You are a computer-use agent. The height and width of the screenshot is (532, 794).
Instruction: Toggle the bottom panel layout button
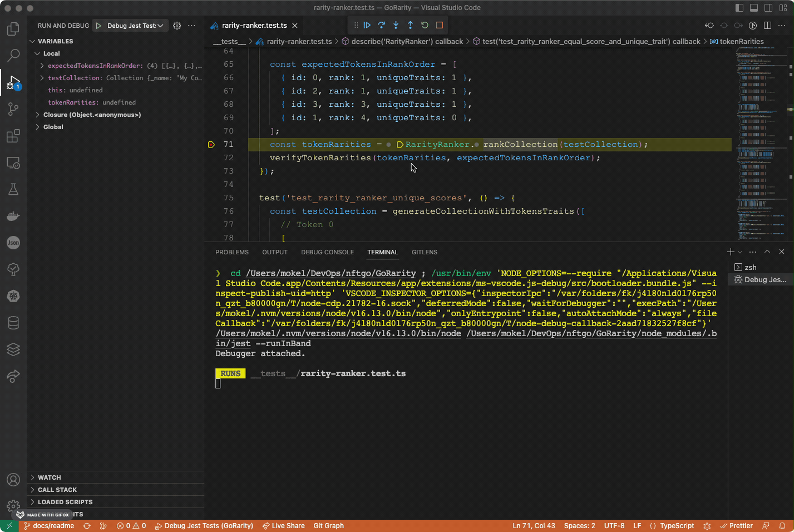[x=754, y=8]
